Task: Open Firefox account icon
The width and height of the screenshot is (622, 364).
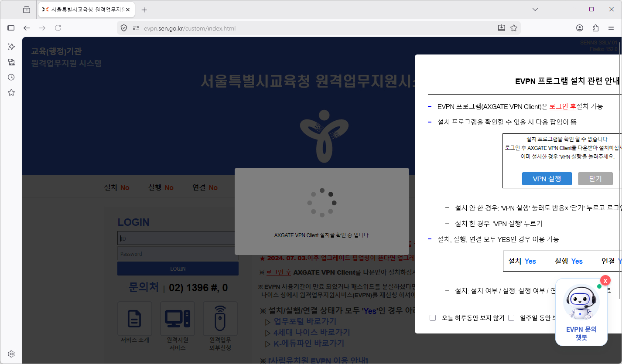Action: 580,28
